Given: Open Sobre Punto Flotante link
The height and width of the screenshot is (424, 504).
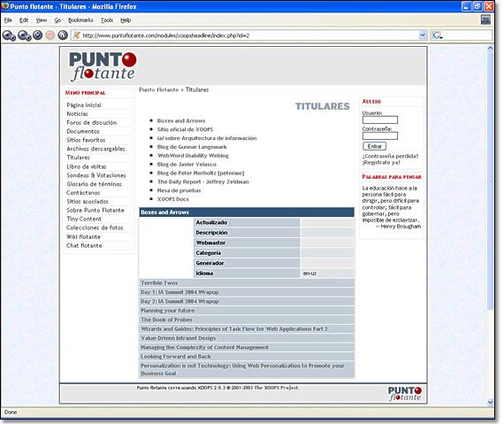Looking at the screenshot, I should (x=95, y=210).
